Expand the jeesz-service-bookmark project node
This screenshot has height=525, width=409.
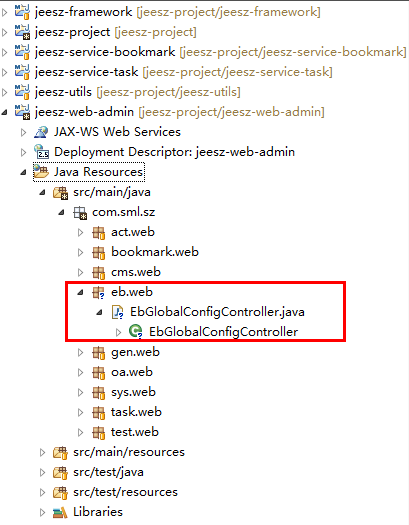[4, 53]
